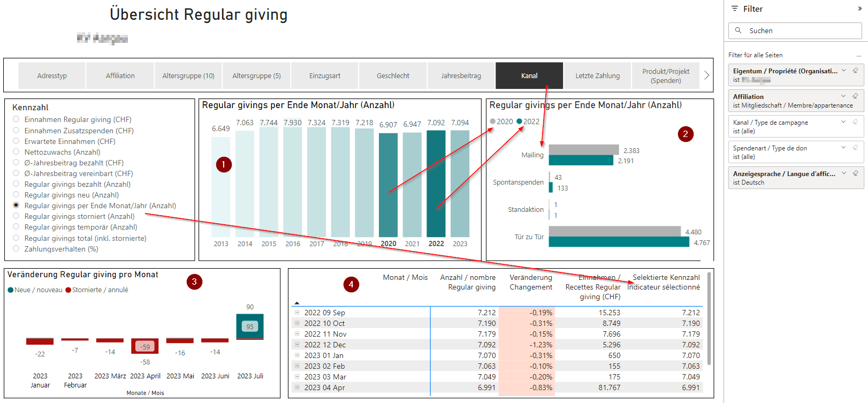Click the 2023 Juli green bar (90)
The width and height of the screenshot is (868, 403).
[x=250, y=326]
